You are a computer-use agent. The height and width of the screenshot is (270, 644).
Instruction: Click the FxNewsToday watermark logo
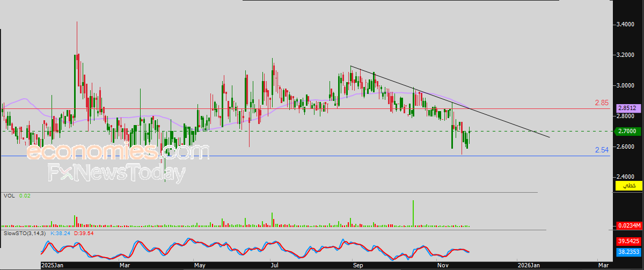point(116,173)
